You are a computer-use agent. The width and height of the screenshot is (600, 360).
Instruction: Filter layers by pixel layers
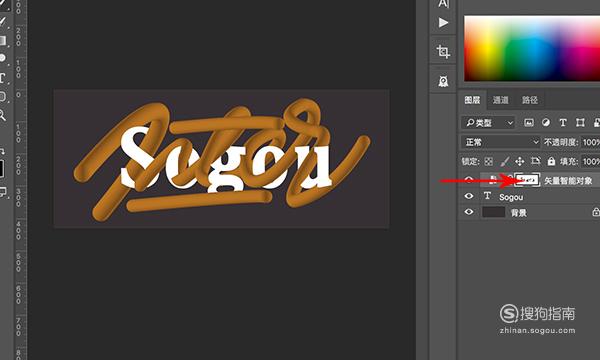click(x=529, y=122)
